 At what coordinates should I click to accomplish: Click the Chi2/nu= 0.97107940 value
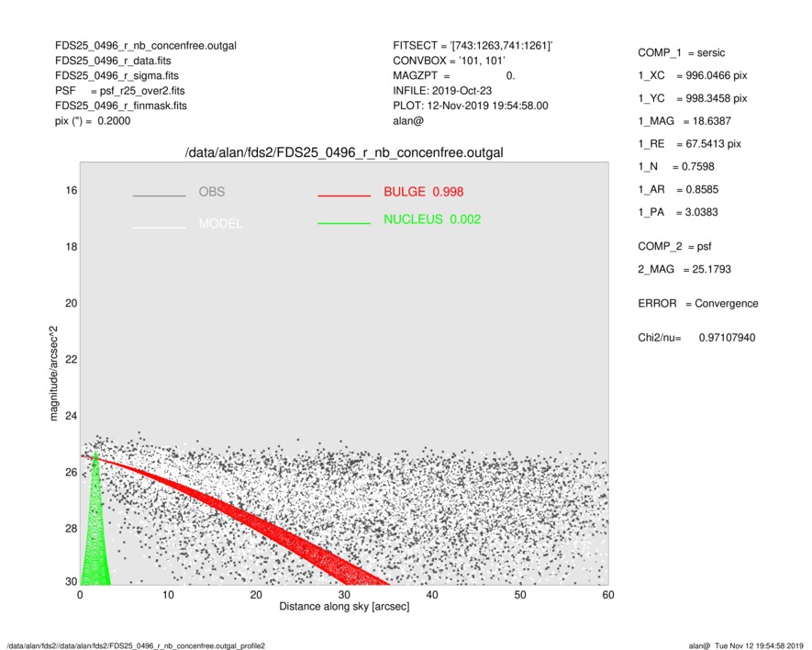point(696,338)
